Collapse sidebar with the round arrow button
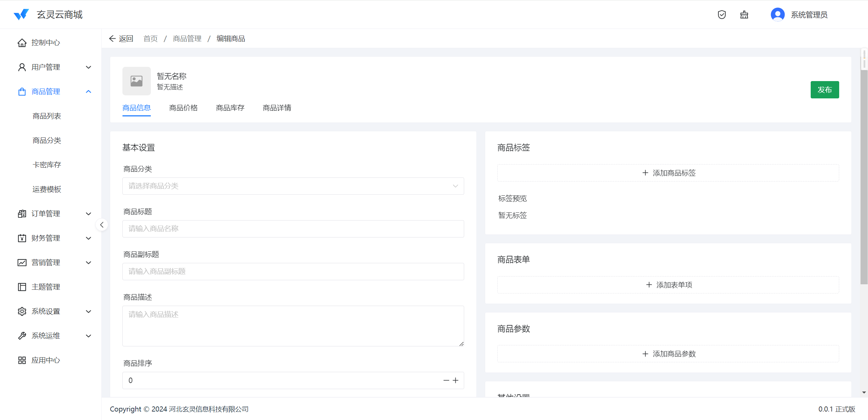 pyautogui.click(x=102, y=225)
